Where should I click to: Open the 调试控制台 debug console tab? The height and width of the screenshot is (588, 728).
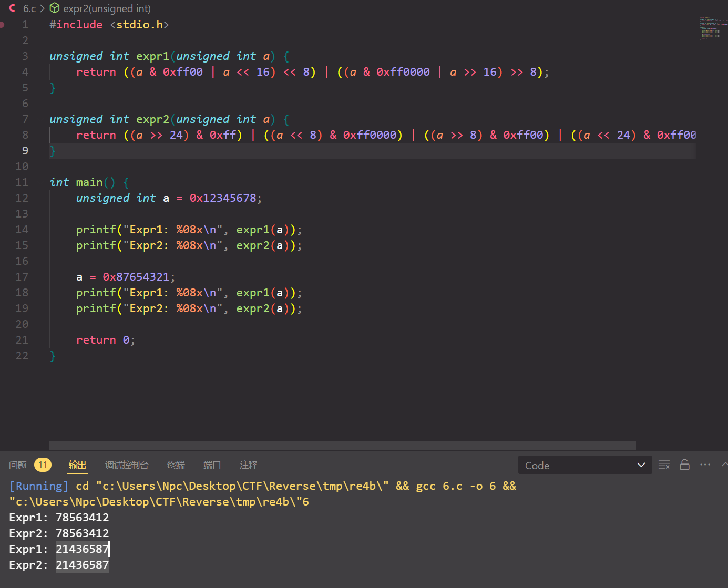pos(127,465)
